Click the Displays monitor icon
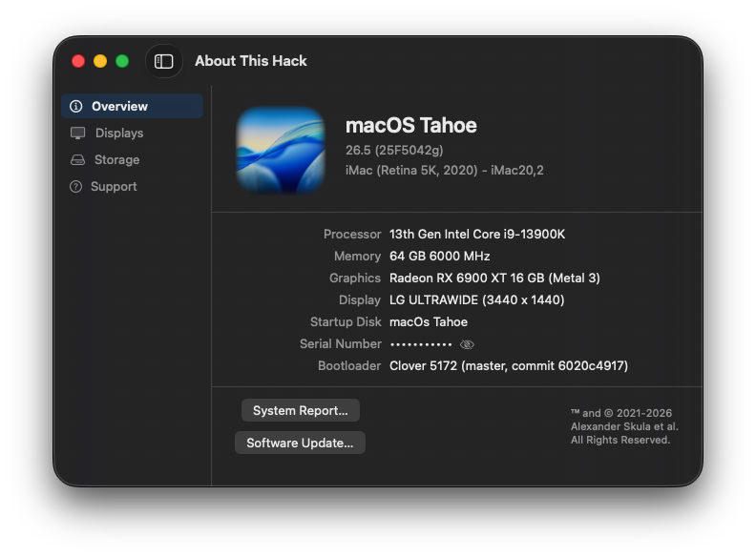 [x=77, y=133]
